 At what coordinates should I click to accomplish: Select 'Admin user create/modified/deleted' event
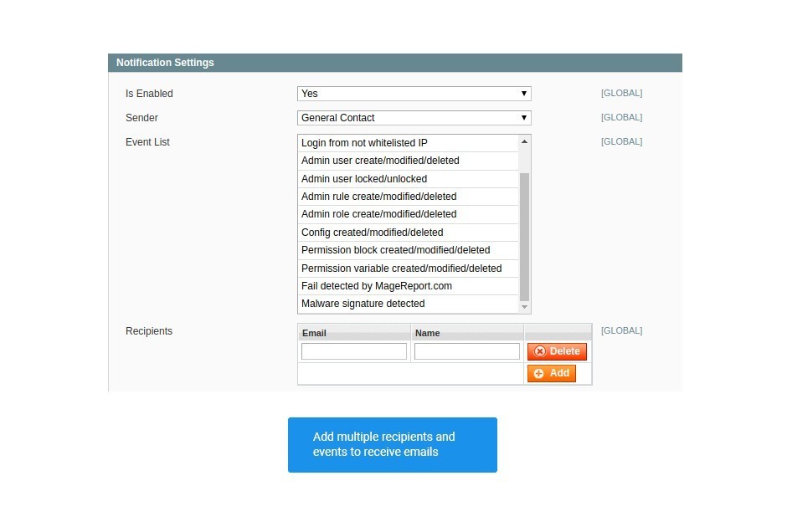(408, 161)
